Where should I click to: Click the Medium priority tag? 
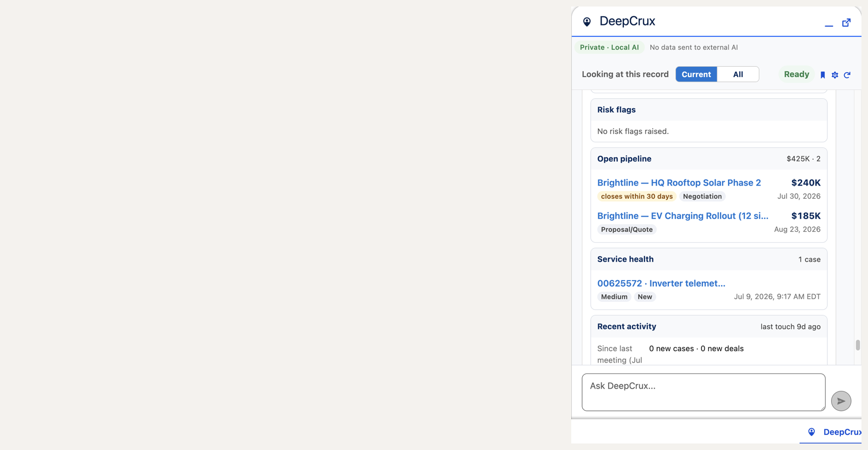point(614,297)
